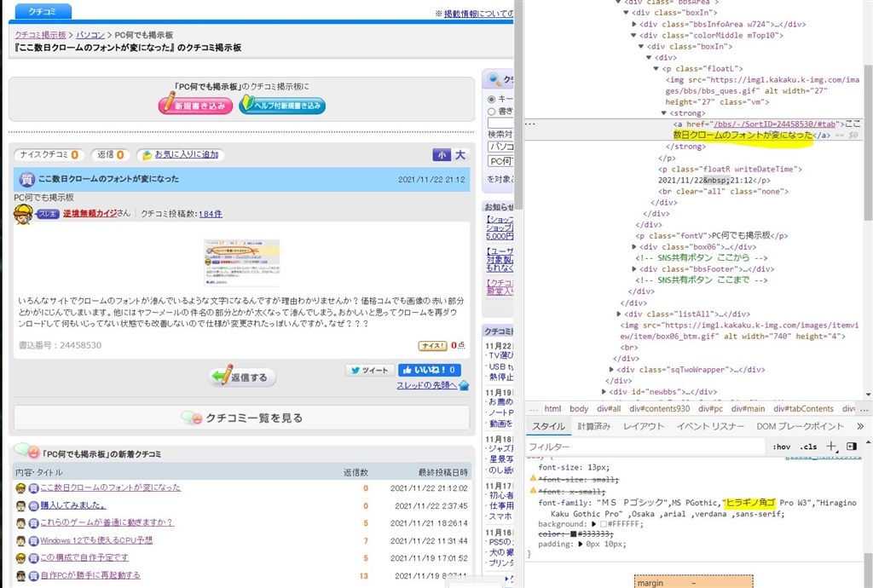Click the #333333 color swatch
The height and width of the screenshot is (588, 873).
click(x=574, y=534)
